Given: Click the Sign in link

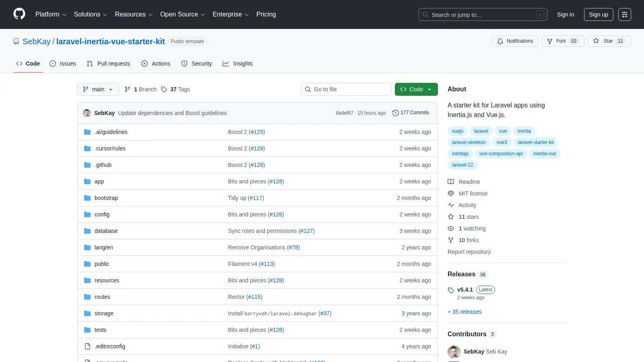Looking at the screenshot, I should (x=566, y=14).
